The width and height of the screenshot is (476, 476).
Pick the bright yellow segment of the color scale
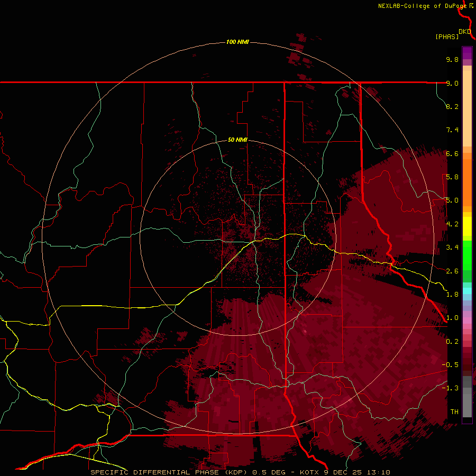[x=467, y=226]
